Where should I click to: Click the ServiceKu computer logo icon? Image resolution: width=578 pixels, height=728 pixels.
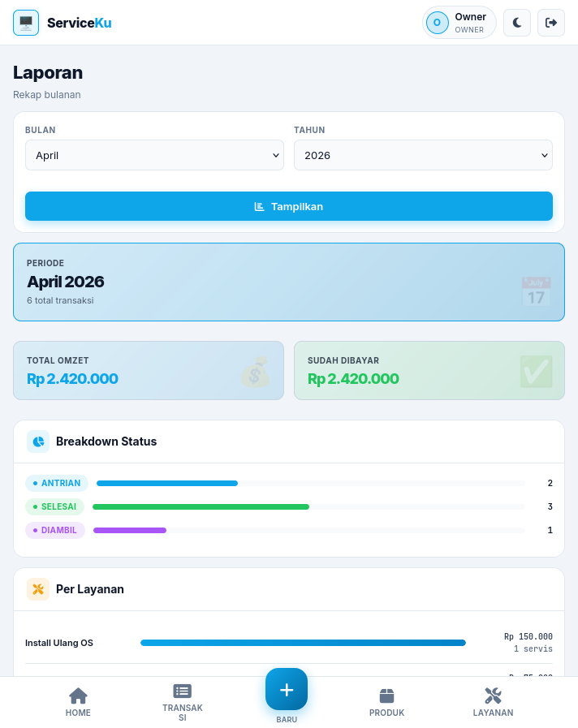[x=26, y=23]
